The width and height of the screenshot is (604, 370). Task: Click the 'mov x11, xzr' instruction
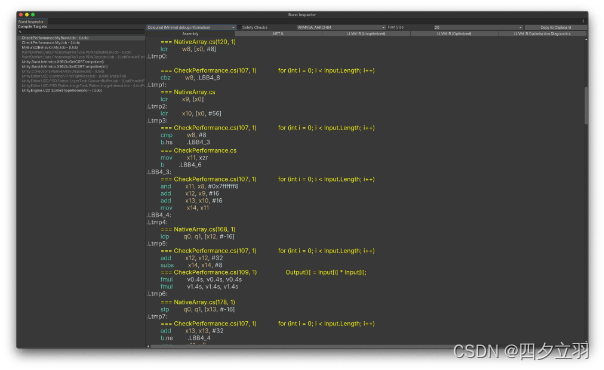(184, 157)
